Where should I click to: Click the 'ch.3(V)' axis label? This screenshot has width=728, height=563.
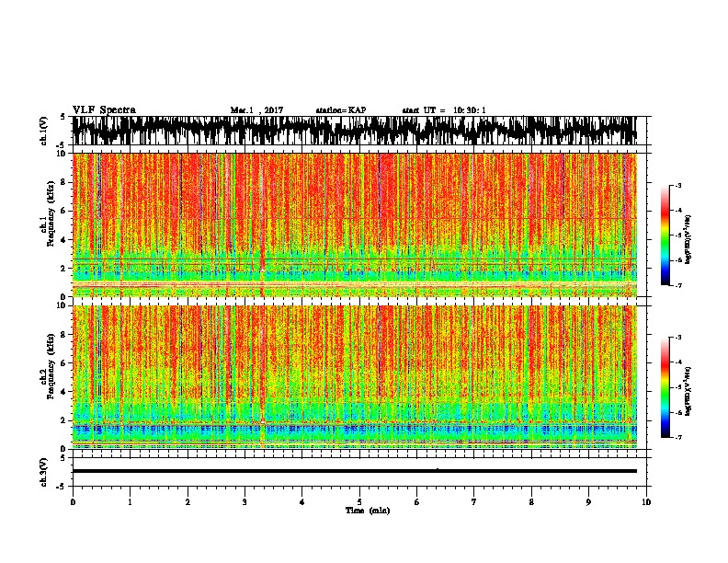(44, 472)
